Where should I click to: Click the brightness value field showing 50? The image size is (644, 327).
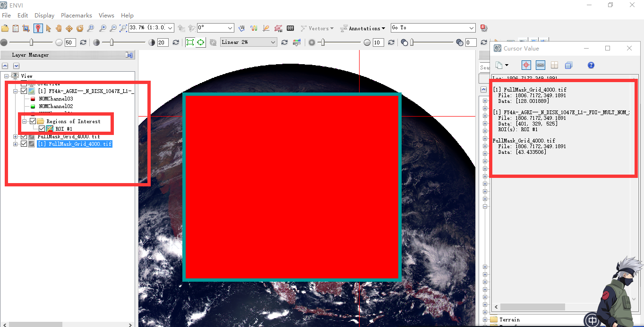[70, 42]
